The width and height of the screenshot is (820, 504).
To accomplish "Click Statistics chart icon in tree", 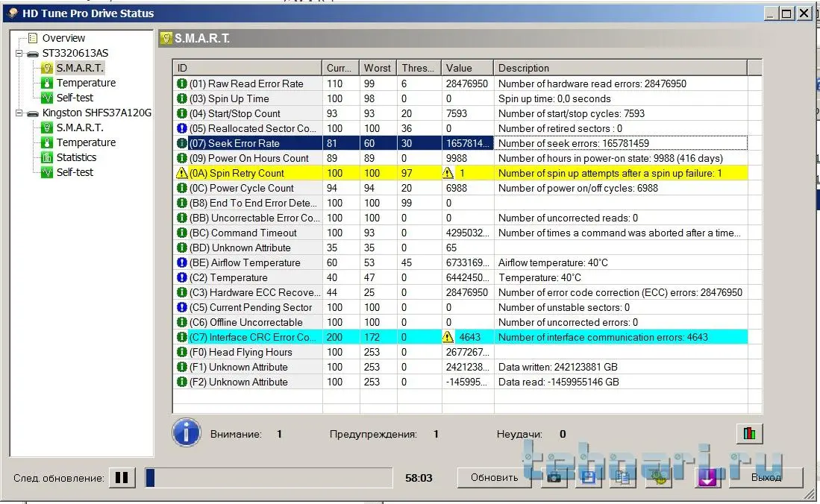I will (x=47, y=157).
